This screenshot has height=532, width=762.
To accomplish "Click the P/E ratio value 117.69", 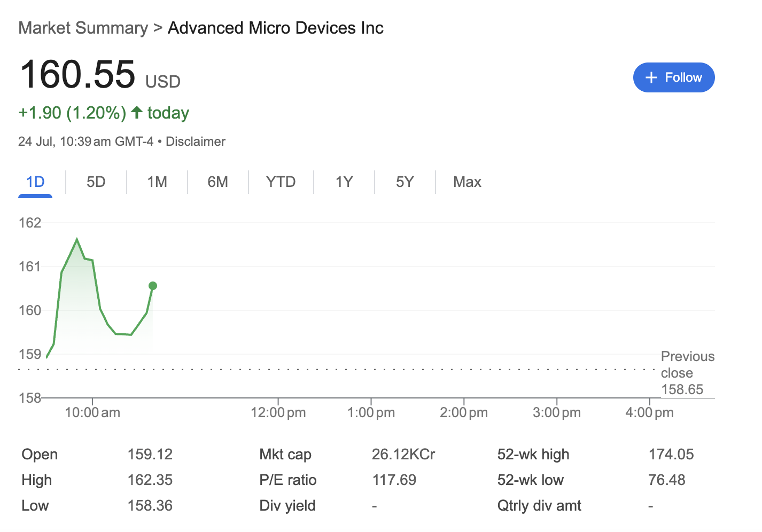I will click(394, 480).
